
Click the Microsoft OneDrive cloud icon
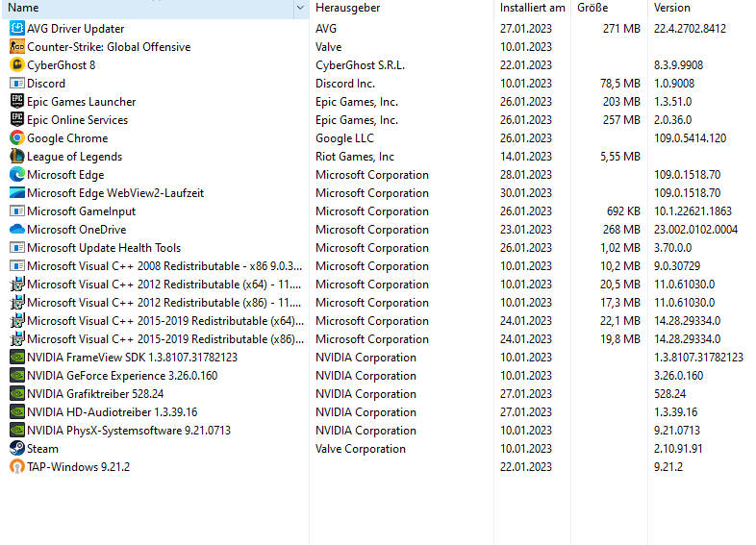coord(17,230)
